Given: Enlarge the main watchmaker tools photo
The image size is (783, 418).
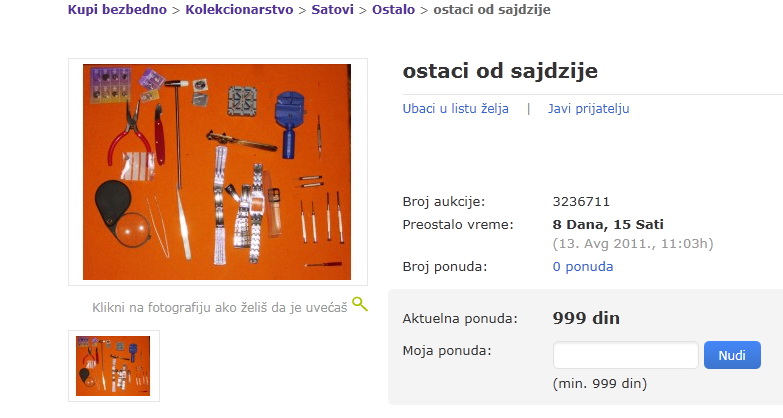Looking at the screenshot, I should (217, 172).
